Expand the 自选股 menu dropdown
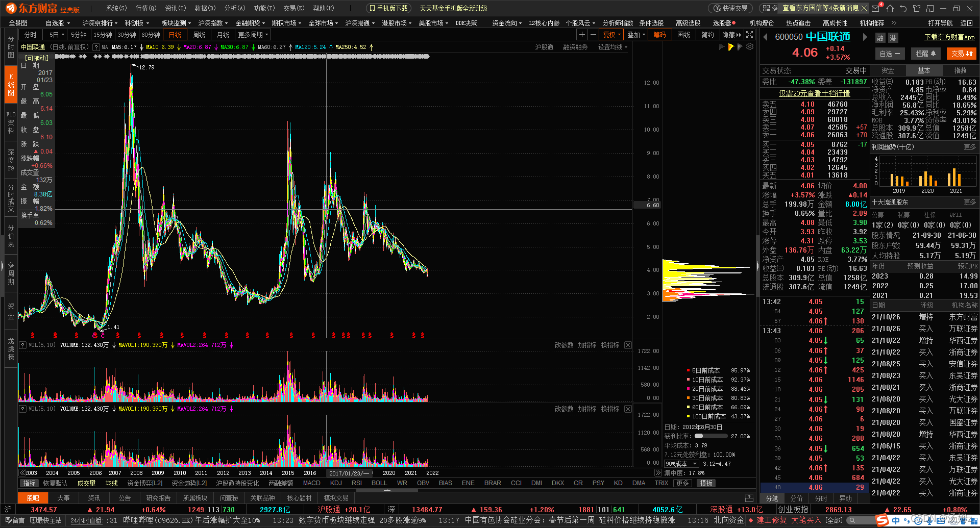Image resolution: width=980 pixels, height=528 pixels. (57, 23)
